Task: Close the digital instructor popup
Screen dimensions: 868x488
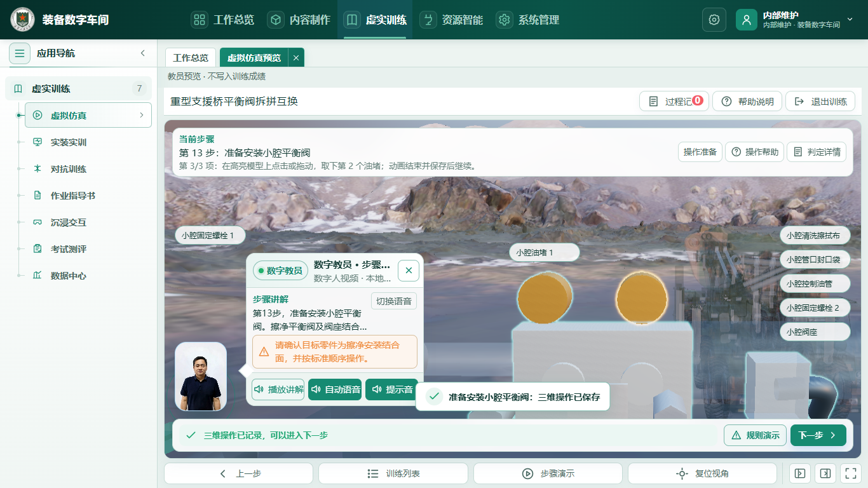Action: coord(409,270)
